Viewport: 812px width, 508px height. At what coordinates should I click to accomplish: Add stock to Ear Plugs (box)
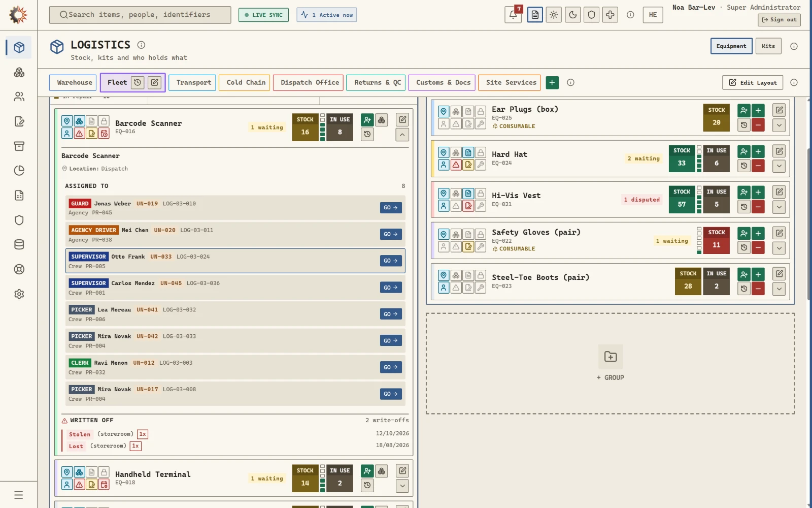coord(758,110)
